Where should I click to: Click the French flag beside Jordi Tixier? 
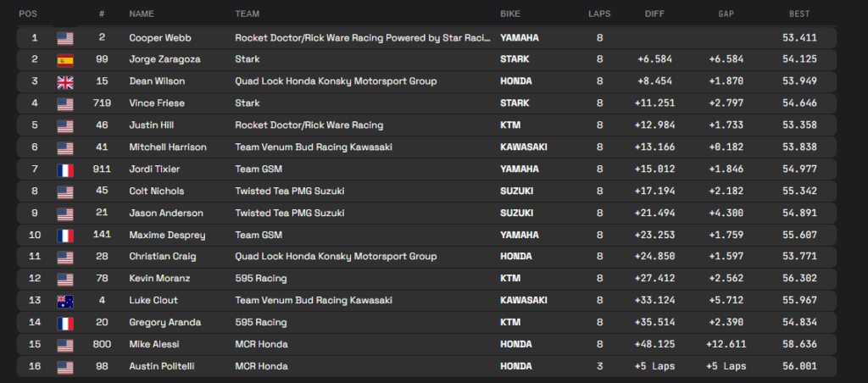(x=65, y=170)
